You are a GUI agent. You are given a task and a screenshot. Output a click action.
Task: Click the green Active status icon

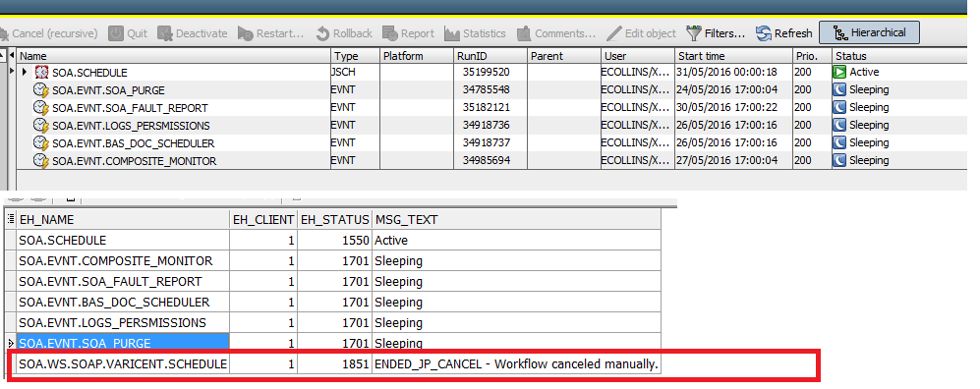point(839,72)
